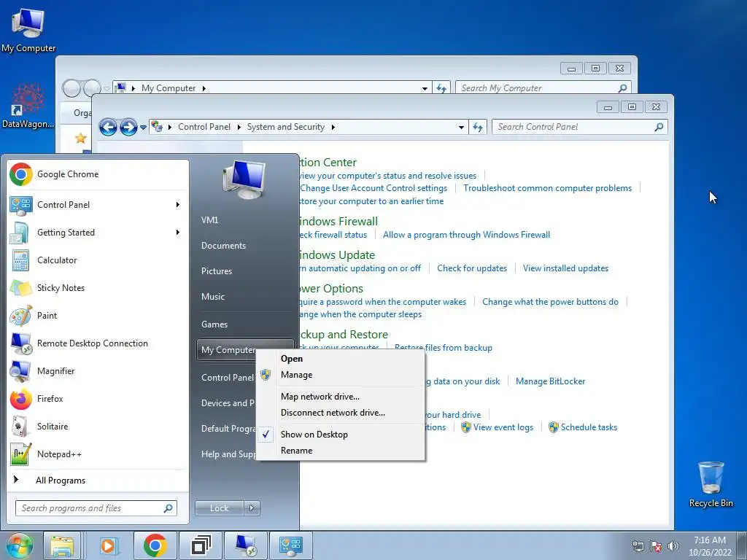747x560 pixels.
Task: Click the window switcher taskbar icon
Action: (x=201, y=545)
